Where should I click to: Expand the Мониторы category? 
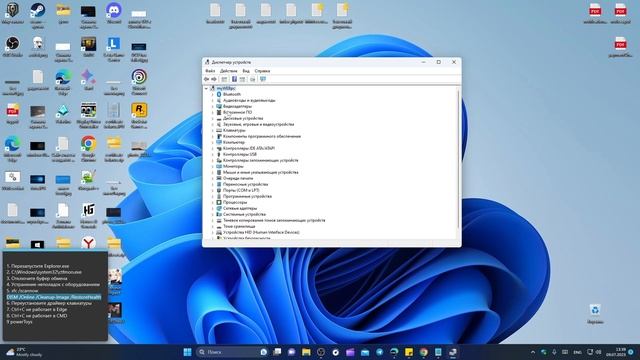click(213, 166)
